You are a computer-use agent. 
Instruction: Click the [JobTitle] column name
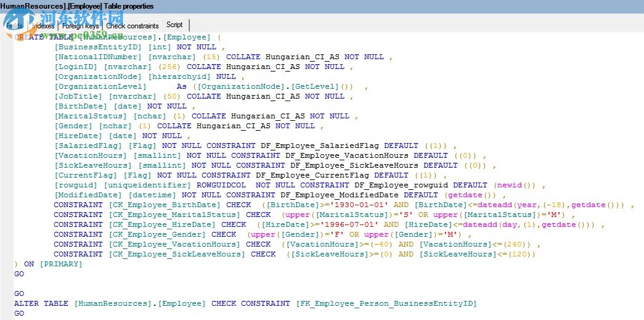click(x=79, y=96)
